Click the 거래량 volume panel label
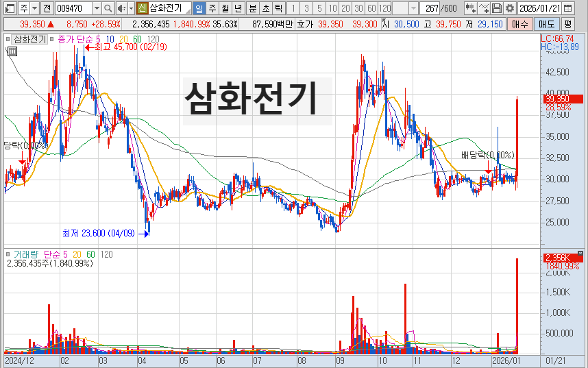Image resolution: width=588 pixels, height=368 pixels. (26, 254)
